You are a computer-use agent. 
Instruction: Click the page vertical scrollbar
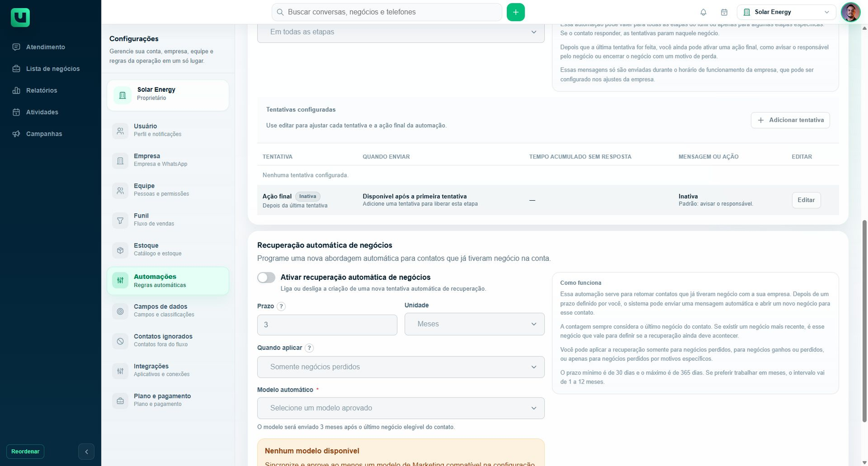pyautogui.click(x=864, y=320)
